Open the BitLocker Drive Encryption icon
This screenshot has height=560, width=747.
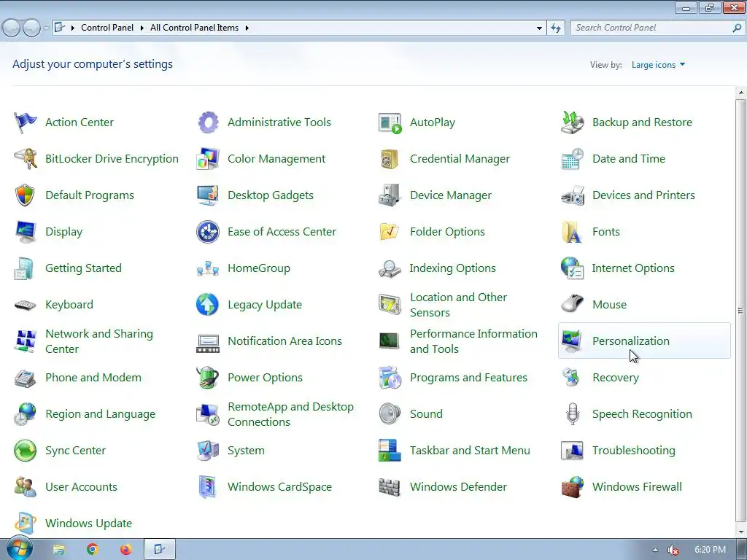25,158
